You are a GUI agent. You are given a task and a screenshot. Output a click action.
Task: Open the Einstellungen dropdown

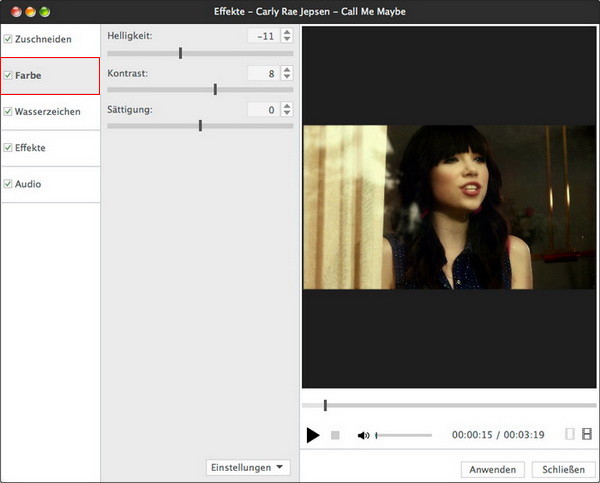click(248, 467)
